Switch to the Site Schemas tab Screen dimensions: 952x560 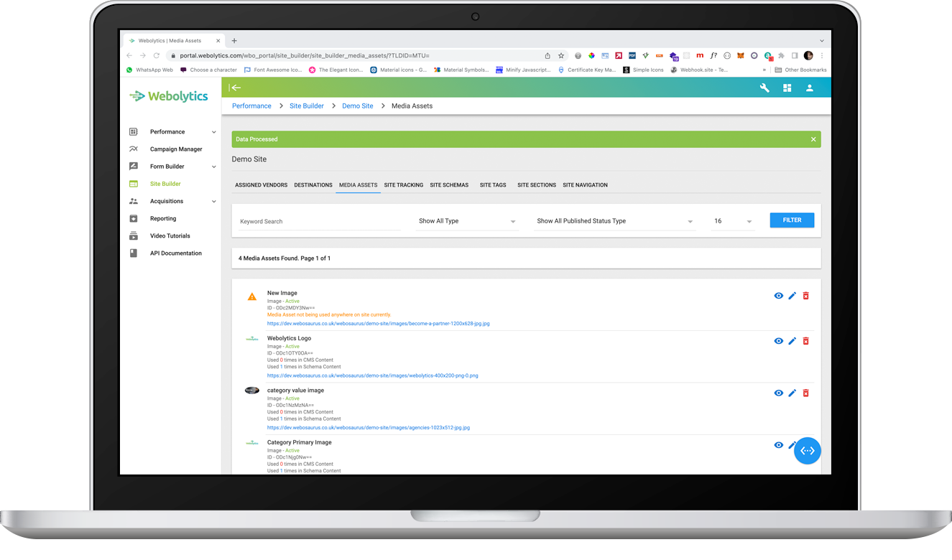[x=449, y=185]
